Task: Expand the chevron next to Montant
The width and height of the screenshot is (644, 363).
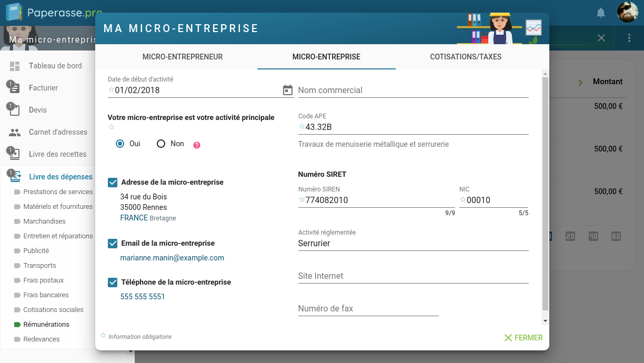Action: coord(580,82)
